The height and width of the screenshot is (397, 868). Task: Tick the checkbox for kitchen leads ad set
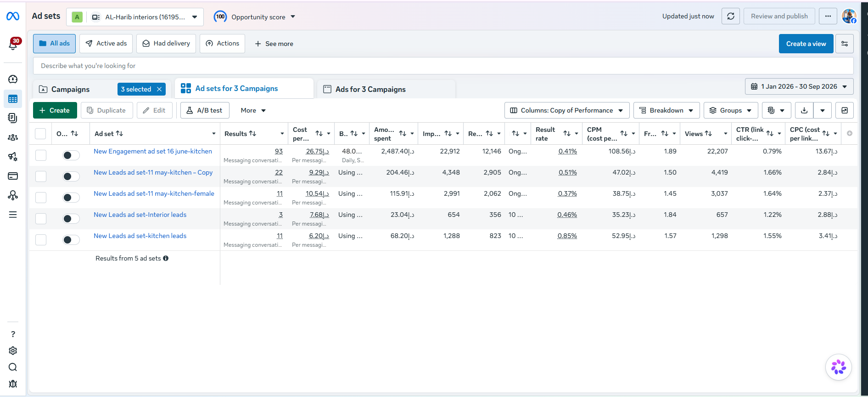(x=41, y=240)
